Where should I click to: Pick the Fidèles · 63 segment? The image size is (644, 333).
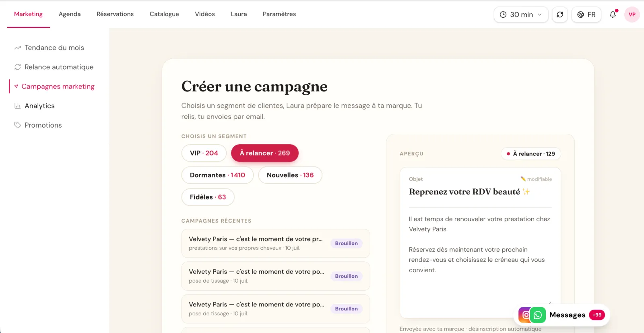click(x=208, y=197)
